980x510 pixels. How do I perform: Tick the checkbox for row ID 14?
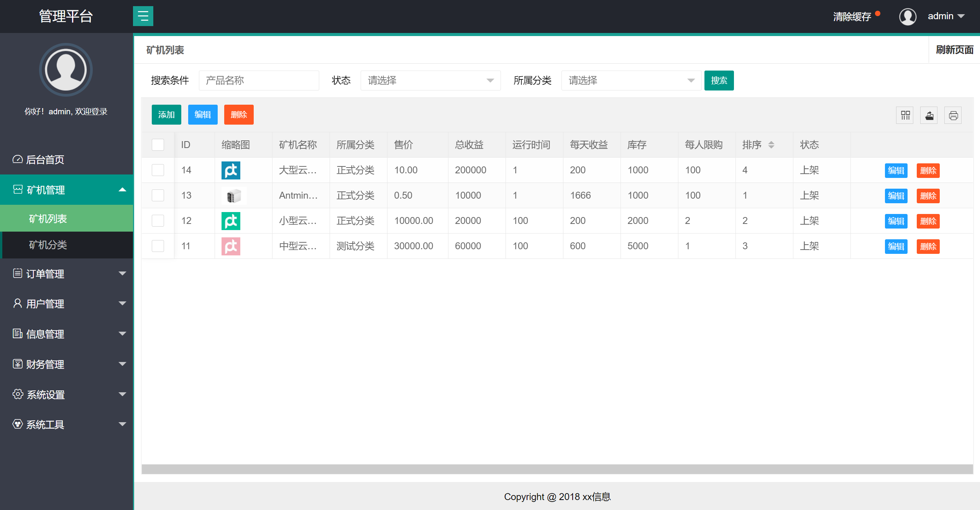158,170
